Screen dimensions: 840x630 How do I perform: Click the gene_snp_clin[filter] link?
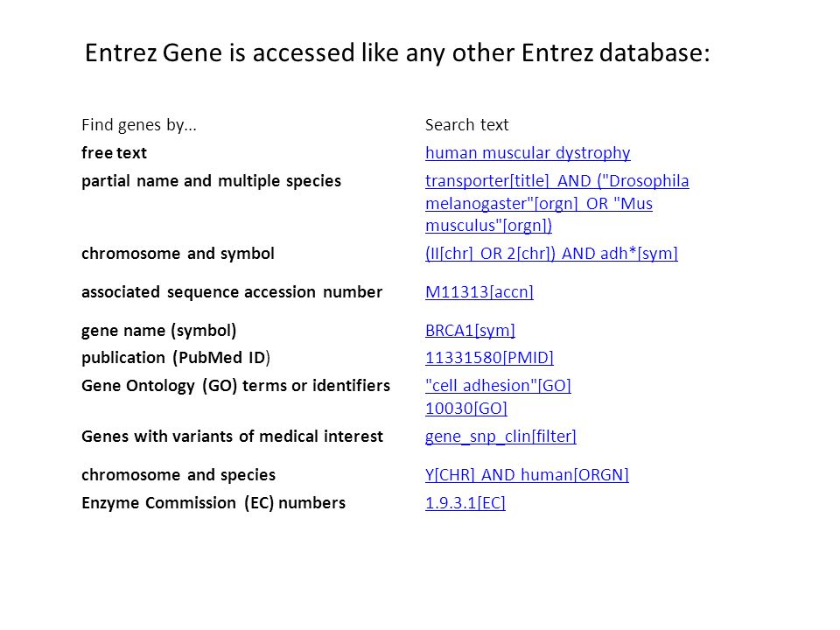pyautogui.click(x=500, y=437)
